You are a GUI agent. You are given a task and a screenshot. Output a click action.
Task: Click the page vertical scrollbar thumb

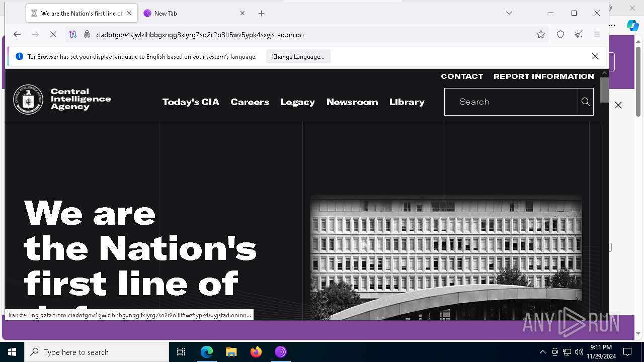pos(604,90)
